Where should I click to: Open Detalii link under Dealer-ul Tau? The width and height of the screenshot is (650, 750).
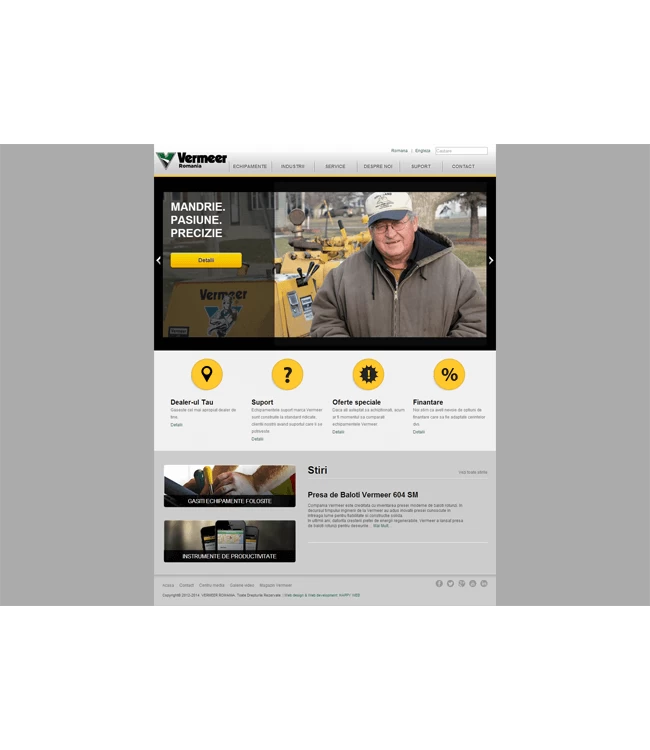click(x=176, y=425)
